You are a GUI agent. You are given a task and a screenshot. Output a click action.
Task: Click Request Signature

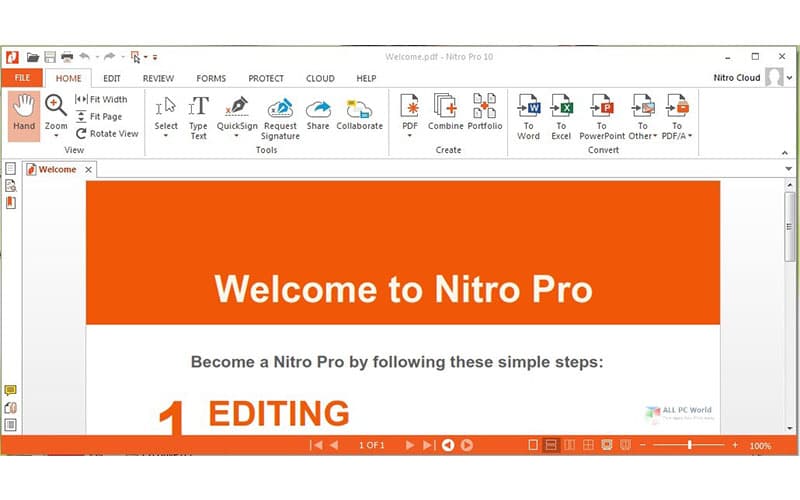pyautogui.click(x=280, y=118)
